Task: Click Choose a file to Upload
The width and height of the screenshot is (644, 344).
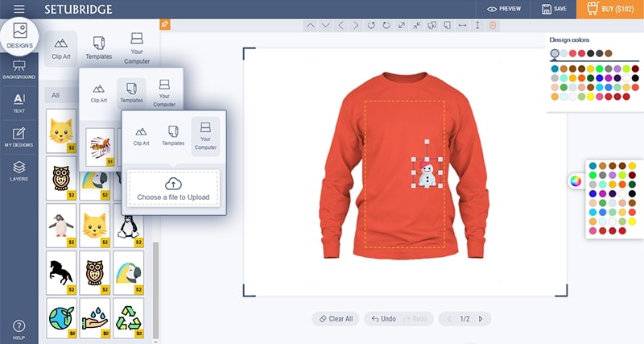Action: point(173,189)
